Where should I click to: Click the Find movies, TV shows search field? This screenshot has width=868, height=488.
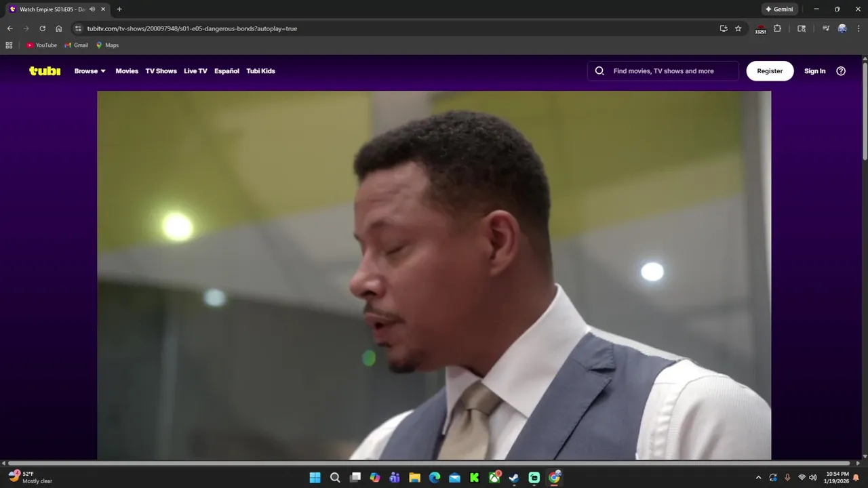663,70
